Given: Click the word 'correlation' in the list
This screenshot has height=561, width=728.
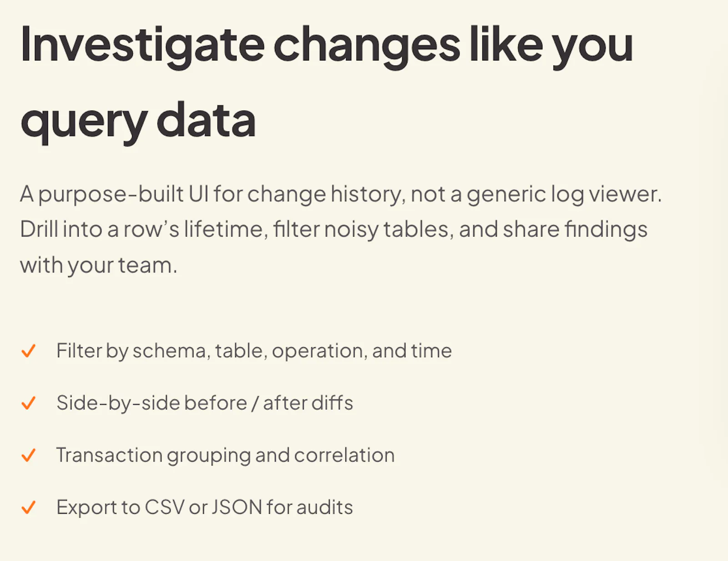Looking at the screenshot, I should pos(344,455).
